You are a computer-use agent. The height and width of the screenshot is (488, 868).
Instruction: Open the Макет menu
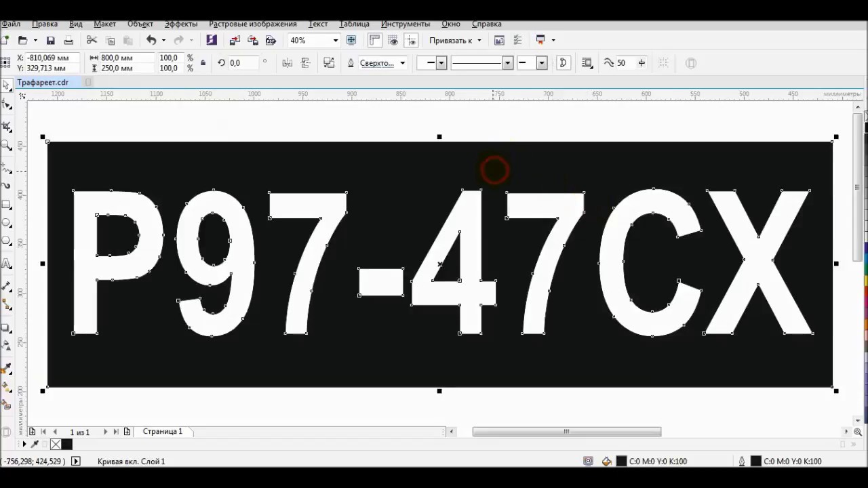point(104,24)
